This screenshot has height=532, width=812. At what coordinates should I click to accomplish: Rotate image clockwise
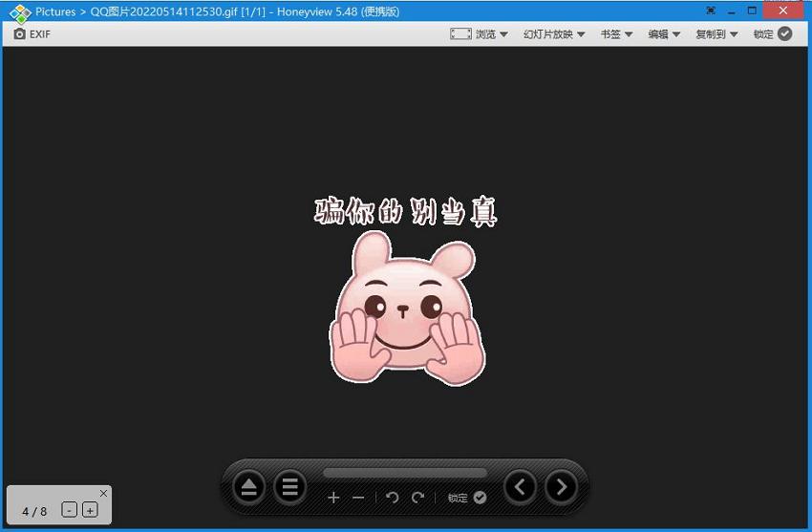(417, 498)
